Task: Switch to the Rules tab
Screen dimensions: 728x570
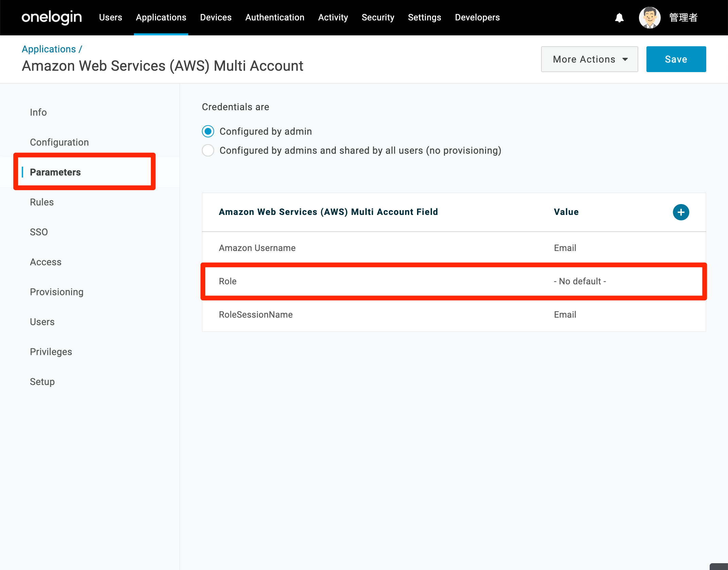Action: 42,202
